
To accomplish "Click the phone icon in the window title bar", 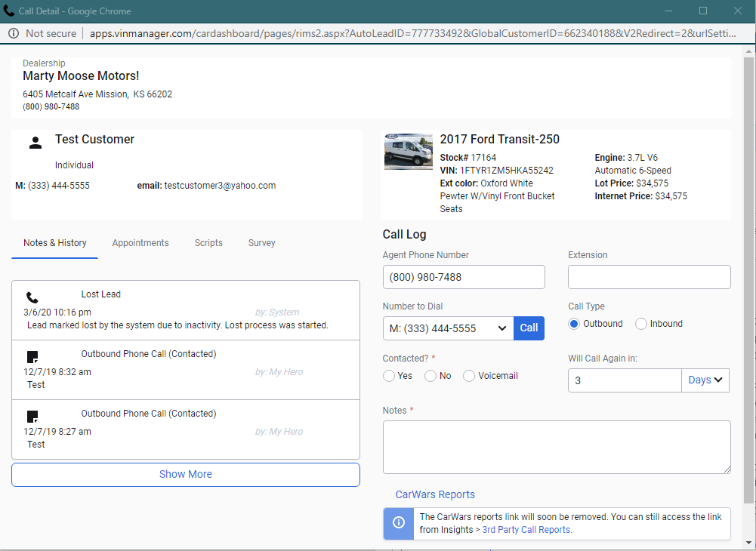I will (11, 11).
